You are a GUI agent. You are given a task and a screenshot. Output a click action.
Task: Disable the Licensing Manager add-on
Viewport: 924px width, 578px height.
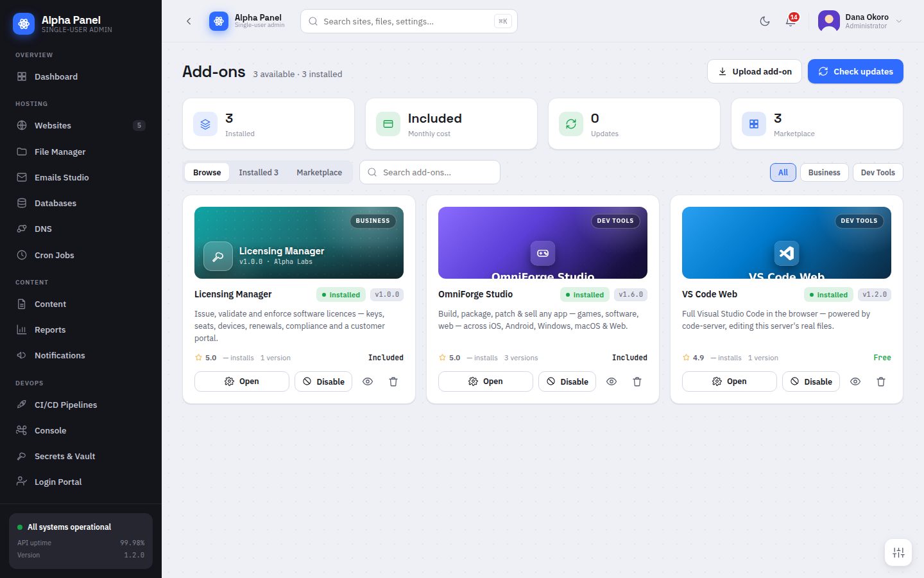pos(323,381)
